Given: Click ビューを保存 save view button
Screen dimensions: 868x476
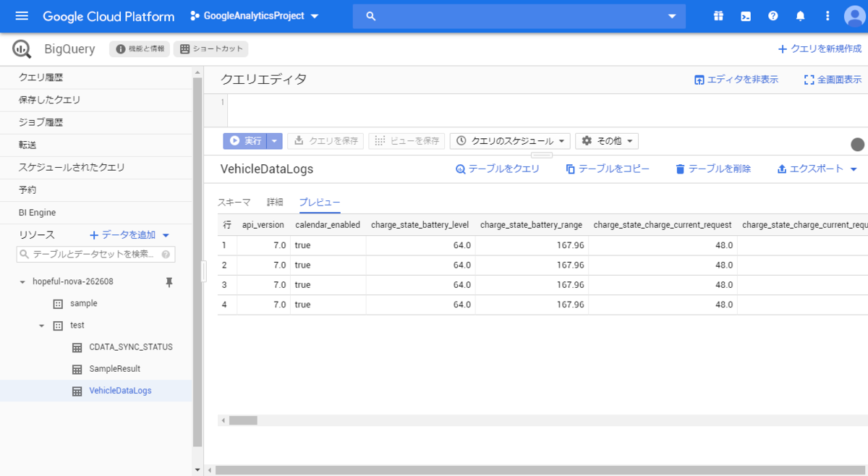Looking at the screenshot, I should pos(407,141).
